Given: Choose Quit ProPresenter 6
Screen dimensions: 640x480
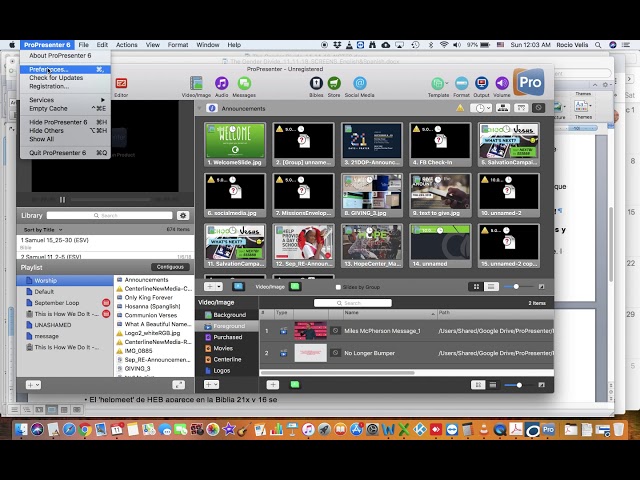Looking at the screenshot, I should (x=65, y=153).
